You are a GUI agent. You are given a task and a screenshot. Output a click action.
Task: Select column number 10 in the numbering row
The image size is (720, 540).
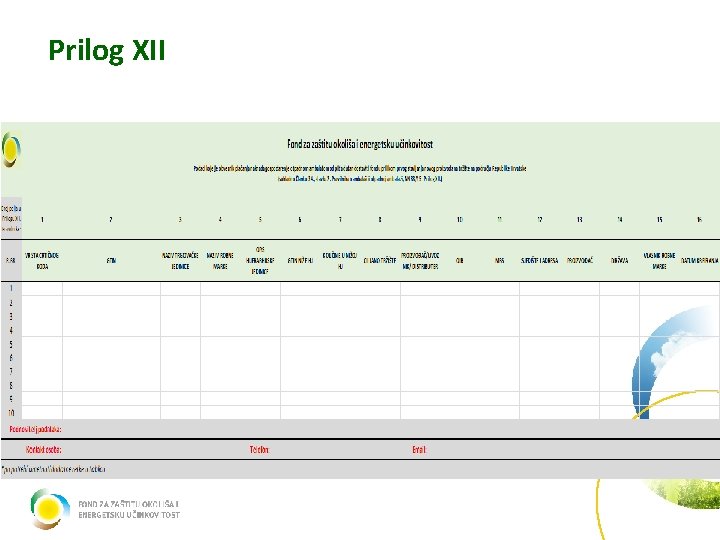459,219
